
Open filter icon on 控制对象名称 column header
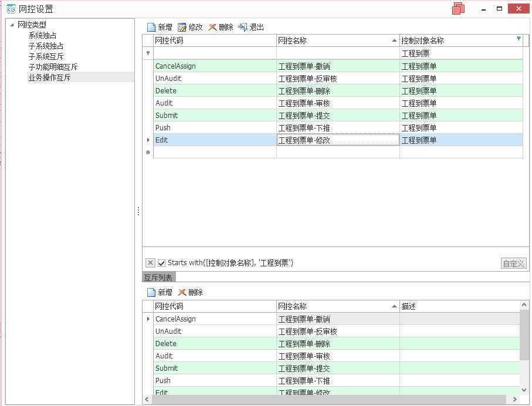click(519, 38)
